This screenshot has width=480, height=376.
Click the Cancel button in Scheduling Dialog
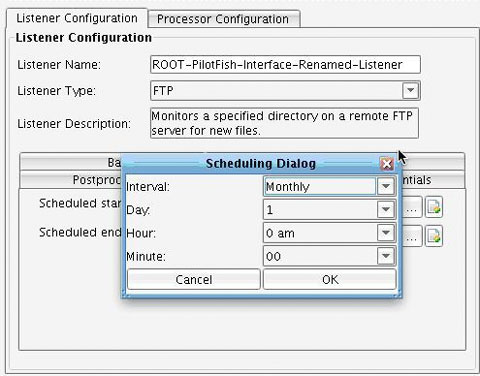194,279
